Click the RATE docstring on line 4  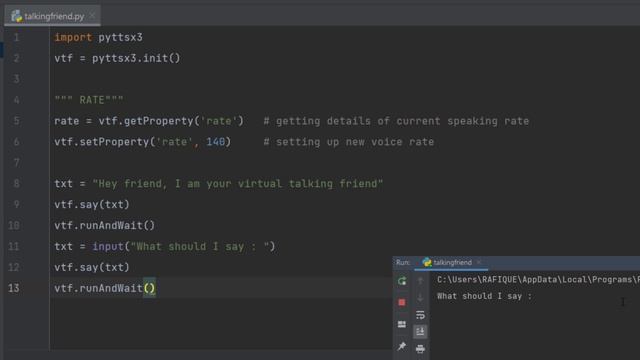[89, 100]
